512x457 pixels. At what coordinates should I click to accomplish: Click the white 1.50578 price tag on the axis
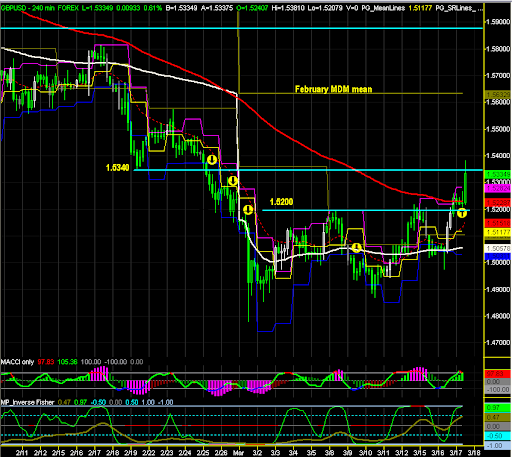498,248
